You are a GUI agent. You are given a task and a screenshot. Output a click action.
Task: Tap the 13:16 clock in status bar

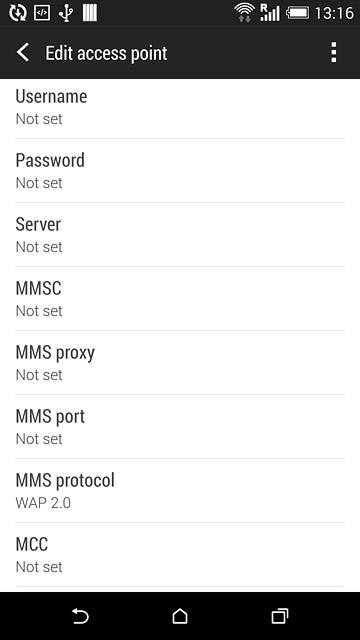pos(334,13)
